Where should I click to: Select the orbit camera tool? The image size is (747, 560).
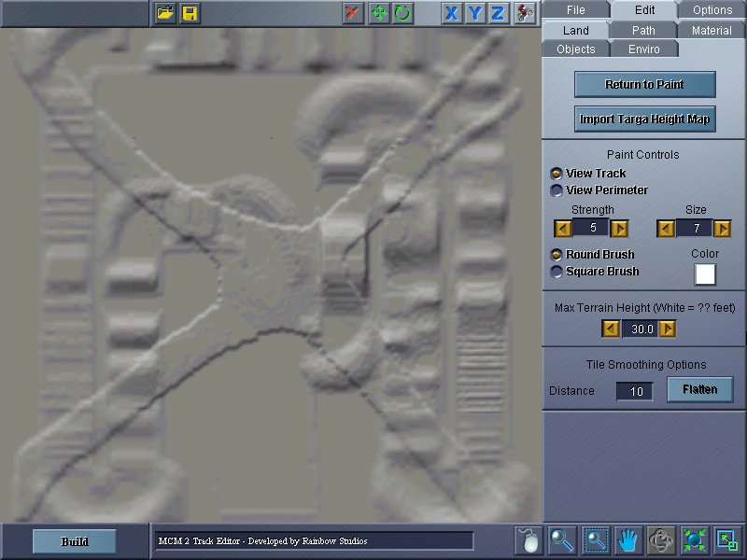click(661, 540)
